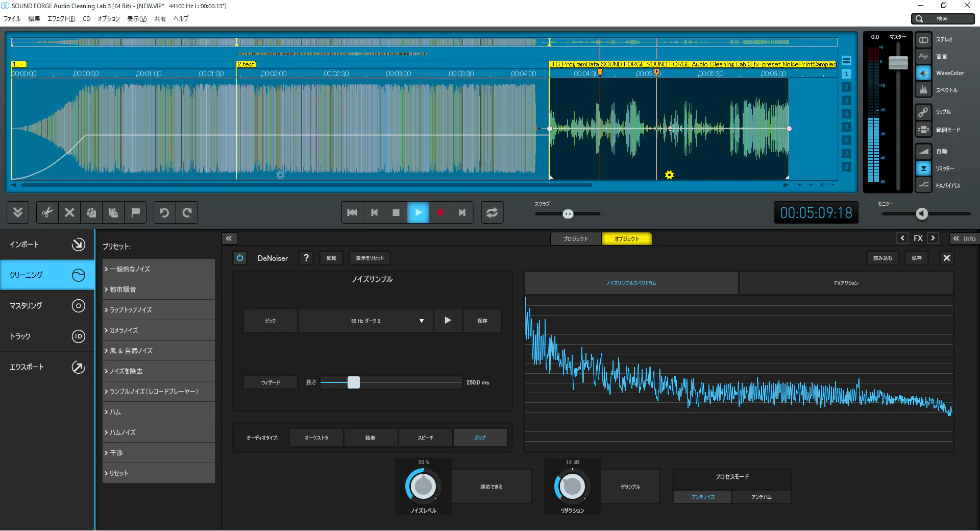Open the エクスポート export section
980x531 pixels.
(47, 367)
